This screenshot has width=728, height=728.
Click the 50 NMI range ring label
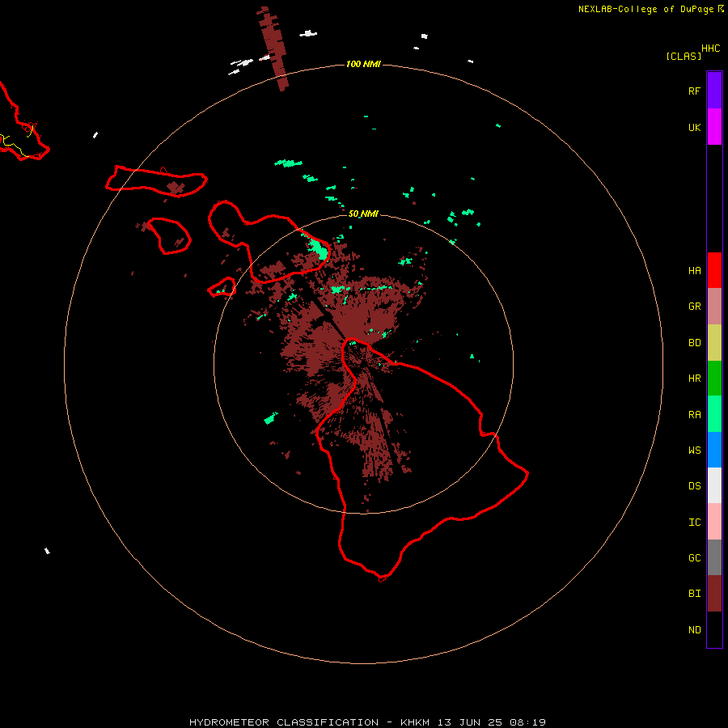pos(363,214)
